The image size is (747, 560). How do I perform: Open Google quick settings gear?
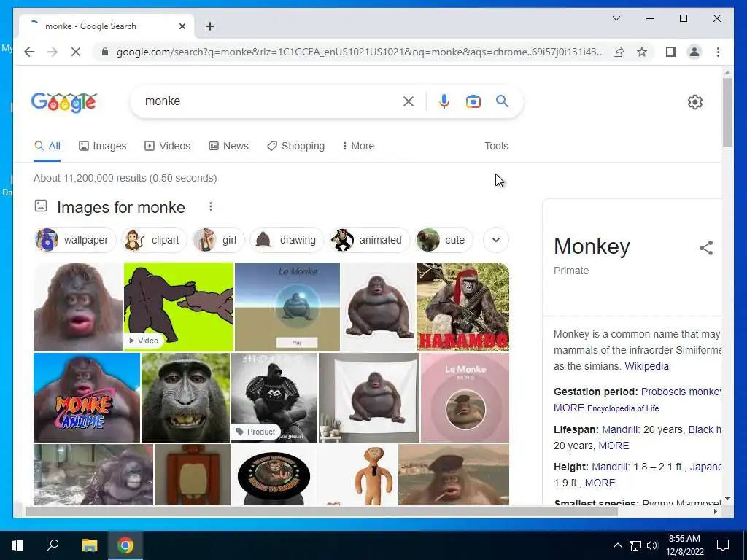pos(694,102)
